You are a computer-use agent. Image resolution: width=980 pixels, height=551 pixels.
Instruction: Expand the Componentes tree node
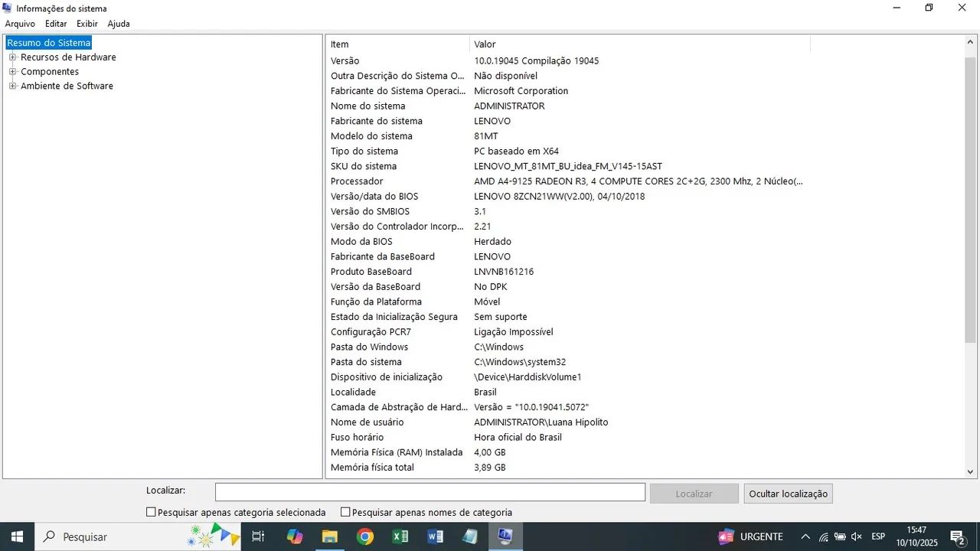[x=12, y=71]
